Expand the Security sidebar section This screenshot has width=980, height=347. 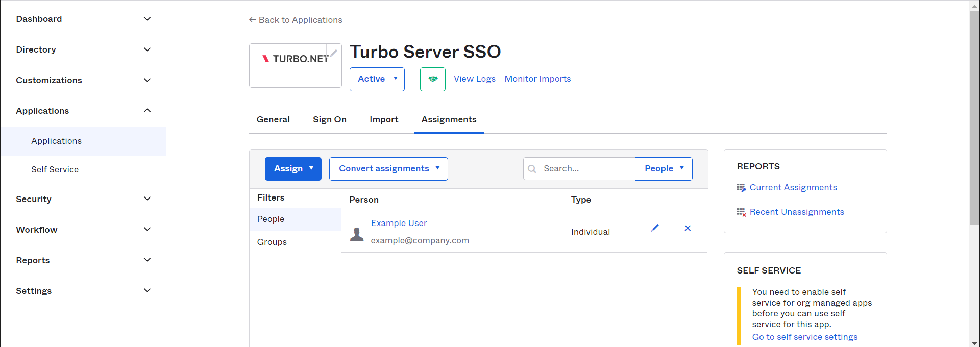pos(83,199)
